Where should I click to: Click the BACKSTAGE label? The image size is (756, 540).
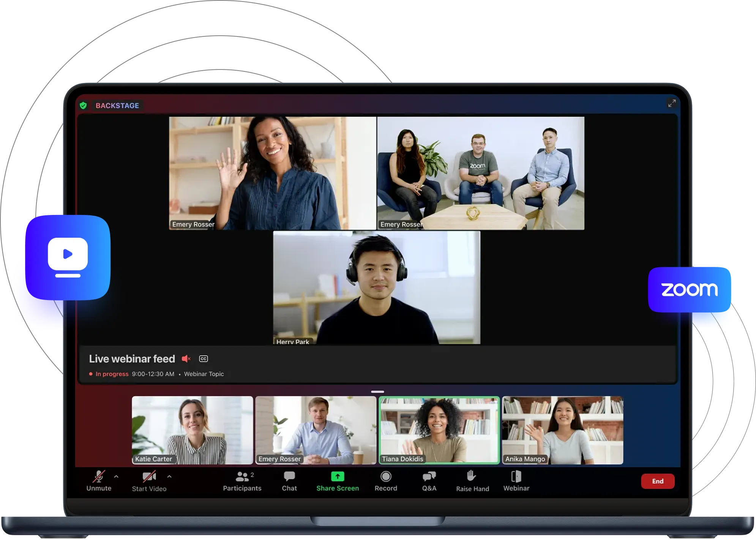pos(117,106)
